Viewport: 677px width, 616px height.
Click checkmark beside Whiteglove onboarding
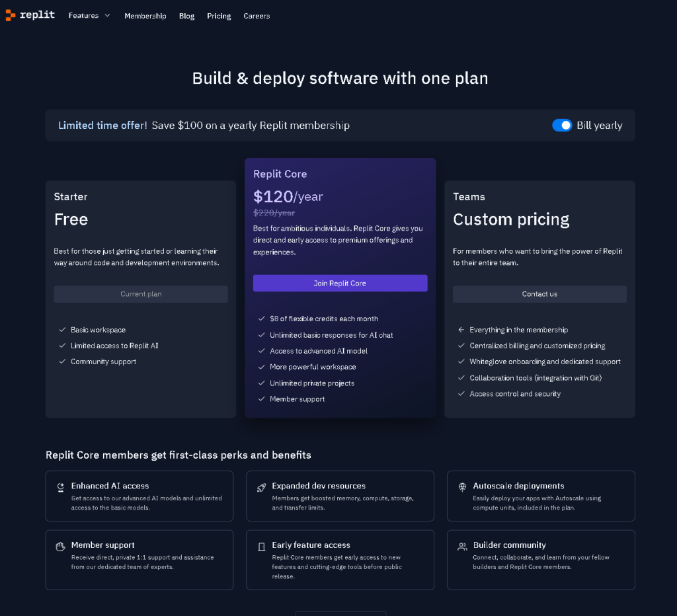(461, 362)
